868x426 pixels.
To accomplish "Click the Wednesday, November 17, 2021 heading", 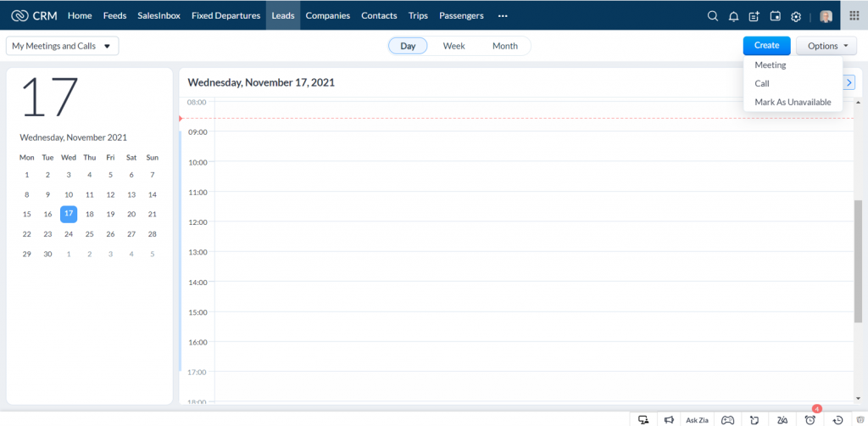I will tap(261, 82).
